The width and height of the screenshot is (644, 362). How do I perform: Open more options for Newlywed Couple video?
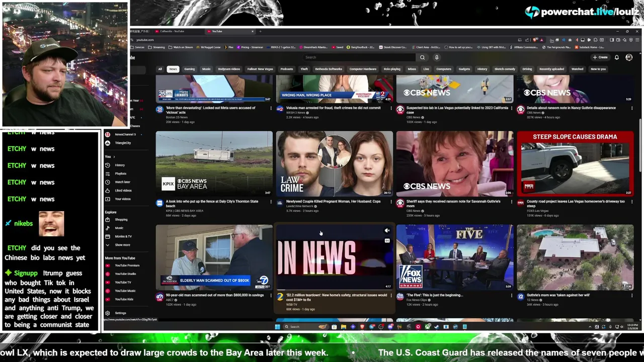click(x=391, y=202)
